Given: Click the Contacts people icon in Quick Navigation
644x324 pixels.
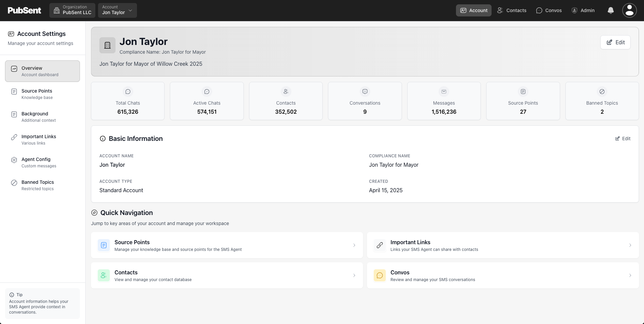Looking at the screenshot, I should pyautogui.click(x=103, y=275).
